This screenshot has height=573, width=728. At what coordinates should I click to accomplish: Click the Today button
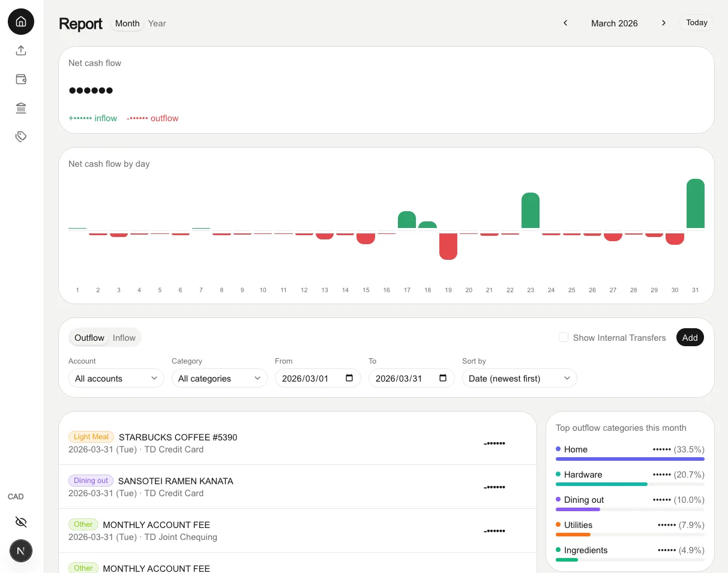click(x=697, y=23)
